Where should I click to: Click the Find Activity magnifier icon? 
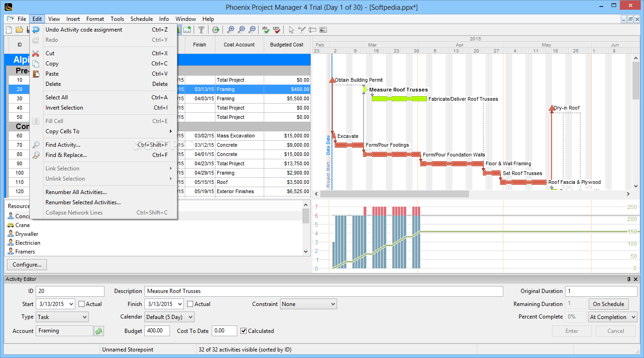coord(36,145)
